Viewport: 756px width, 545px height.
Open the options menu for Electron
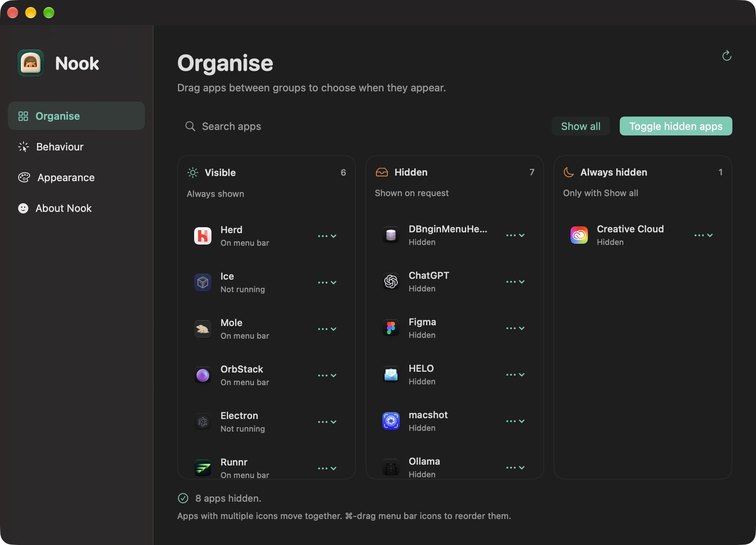(x=327, y=422)
